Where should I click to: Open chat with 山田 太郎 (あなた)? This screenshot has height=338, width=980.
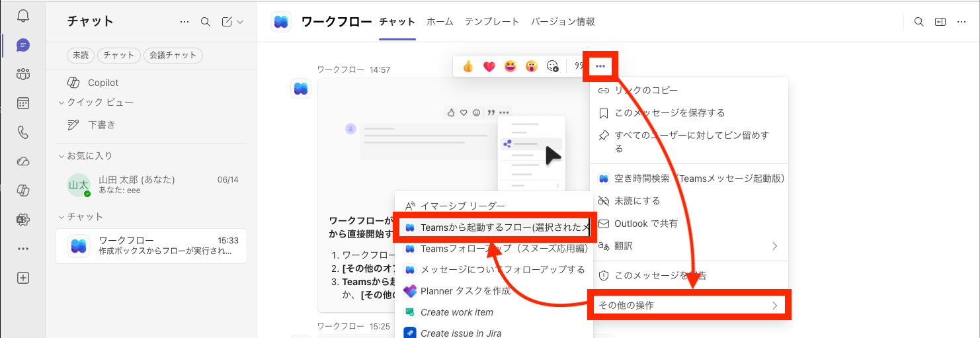(151, 185)
